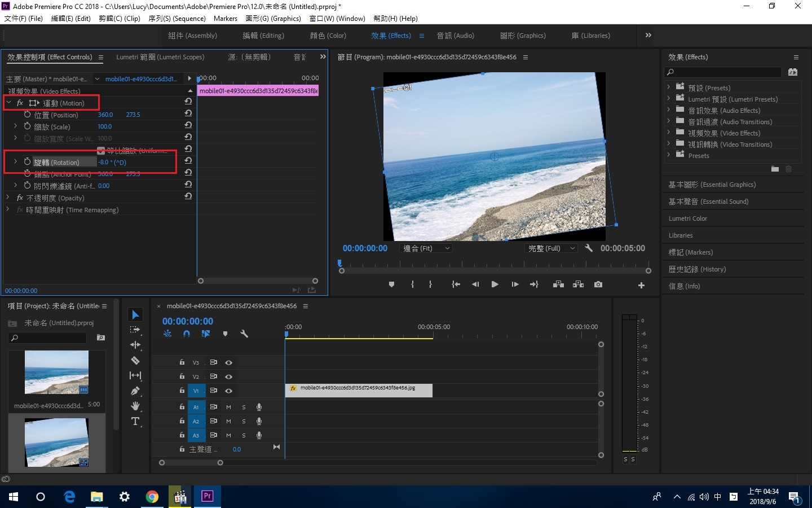This screenshot has width=812, height=508.
Task: Select the Slip tool
Action: (135, 375)
